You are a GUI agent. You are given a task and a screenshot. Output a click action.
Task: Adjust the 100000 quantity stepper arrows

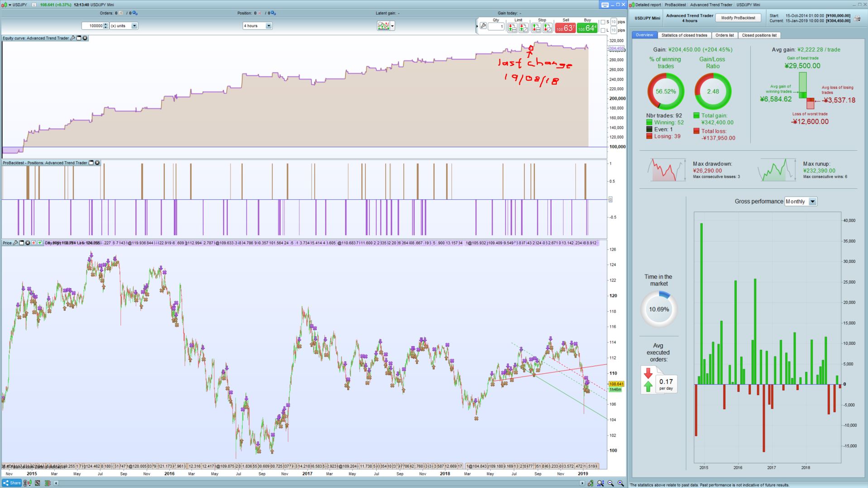106,26
